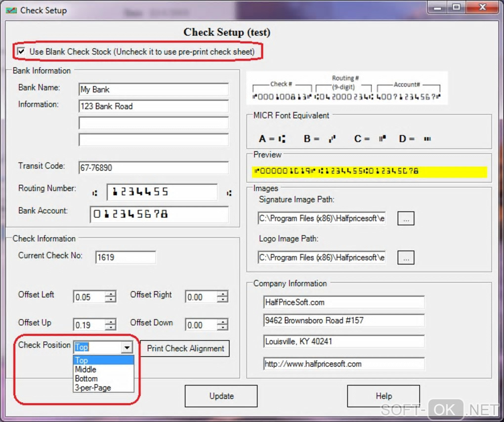The image size is (504, 422).
Task: Increase Offset Right with up arrow
Action: tap(222, 294)
